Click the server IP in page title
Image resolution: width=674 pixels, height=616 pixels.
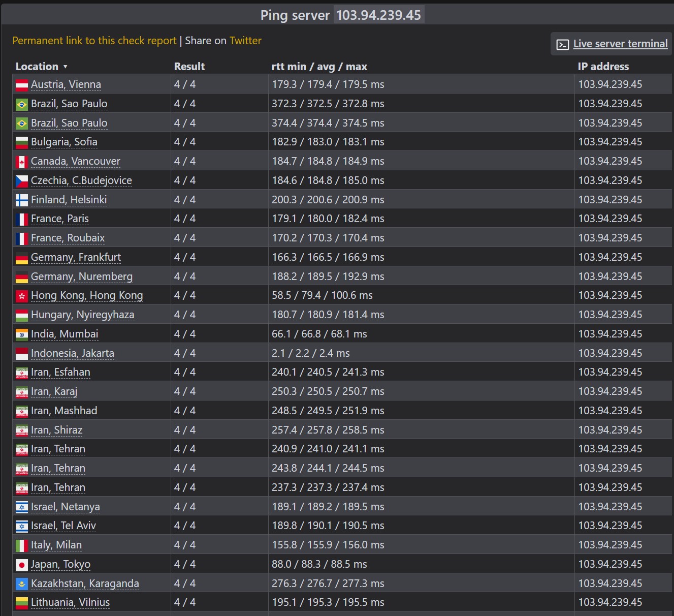[x=379, y=15]
